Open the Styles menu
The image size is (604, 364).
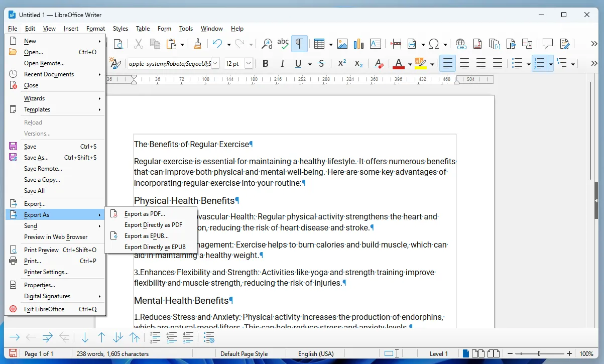[x=120, y=29]
